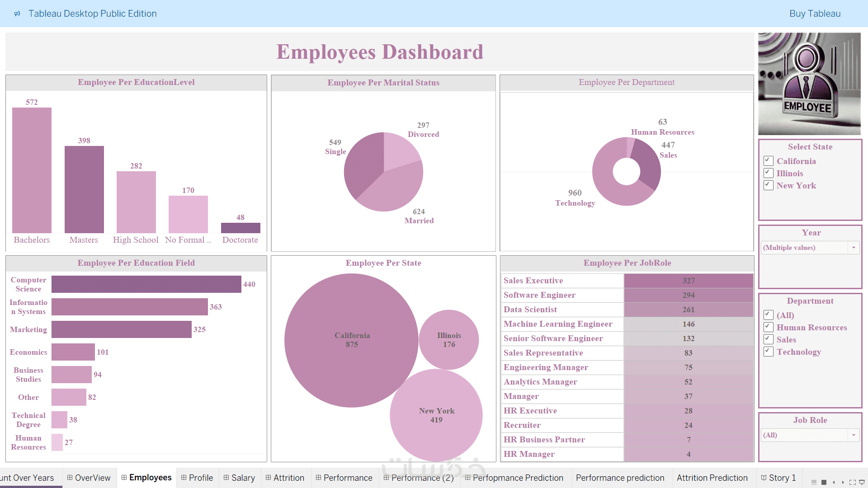This screenshot has height=488, width=868.
Task: Click the previous tab arrow icon
Action: pyautogui.click(x=834, y=482)
